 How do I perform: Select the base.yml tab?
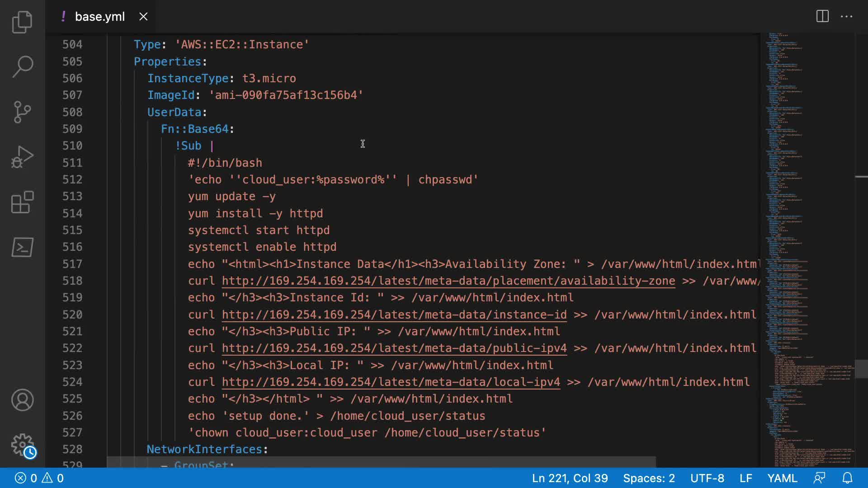click(99, 17)
